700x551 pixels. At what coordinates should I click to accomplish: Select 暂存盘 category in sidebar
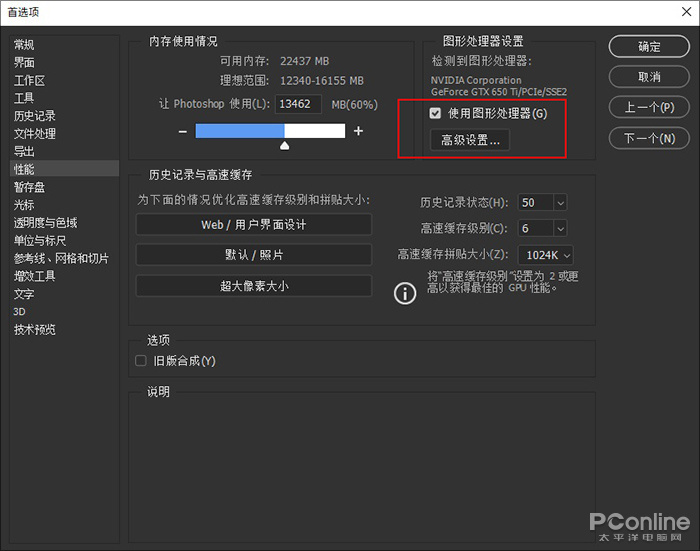pos(29,187)
